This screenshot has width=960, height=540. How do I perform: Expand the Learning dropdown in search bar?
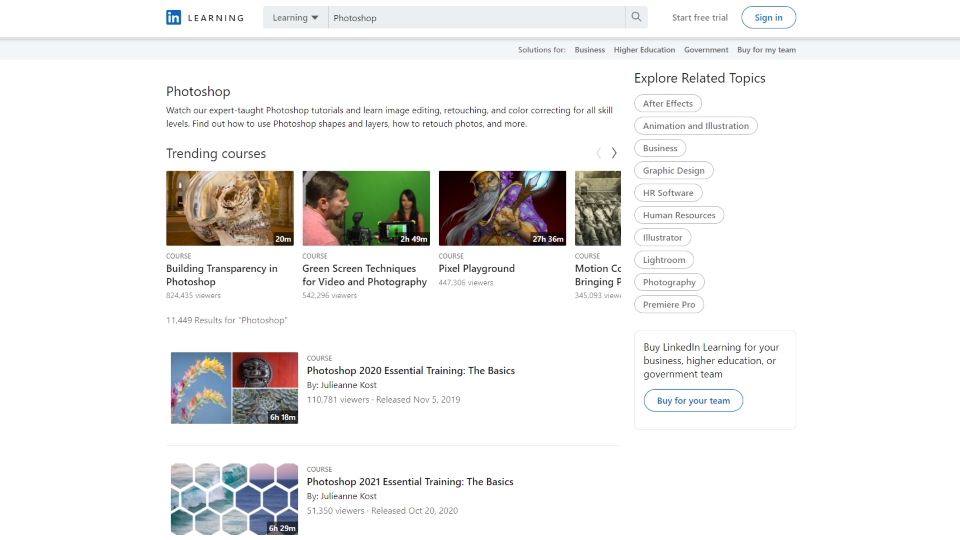pyautogui.click(x=295, y=17)
